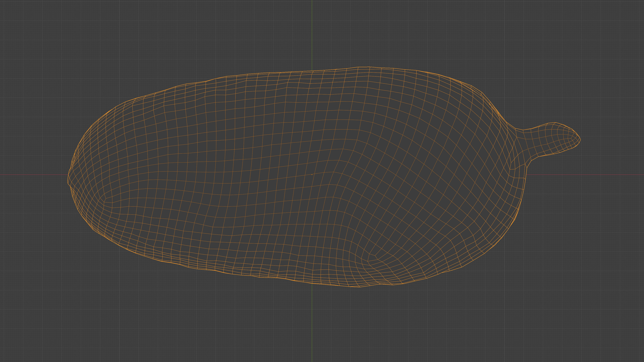Select the orange wireframe mesh object
Viewport: 644px width, 362px height.
(324, 177)
